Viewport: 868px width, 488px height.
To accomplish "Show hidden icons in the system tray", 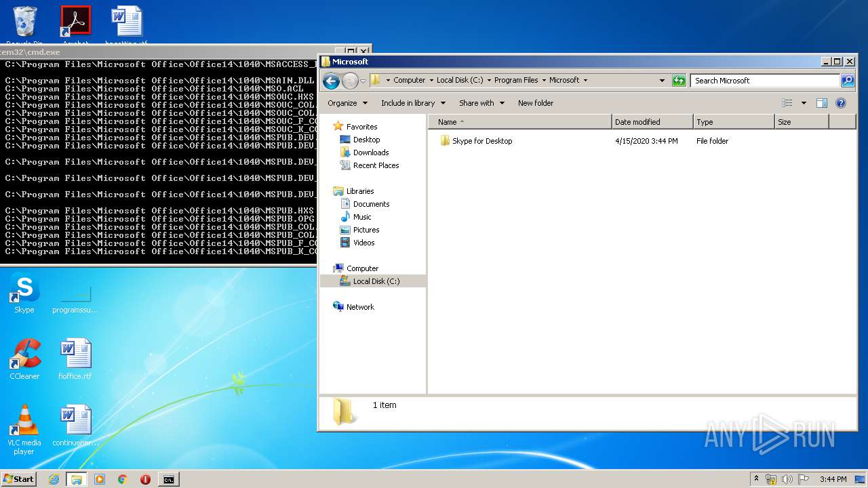I will tap(756, 479).
